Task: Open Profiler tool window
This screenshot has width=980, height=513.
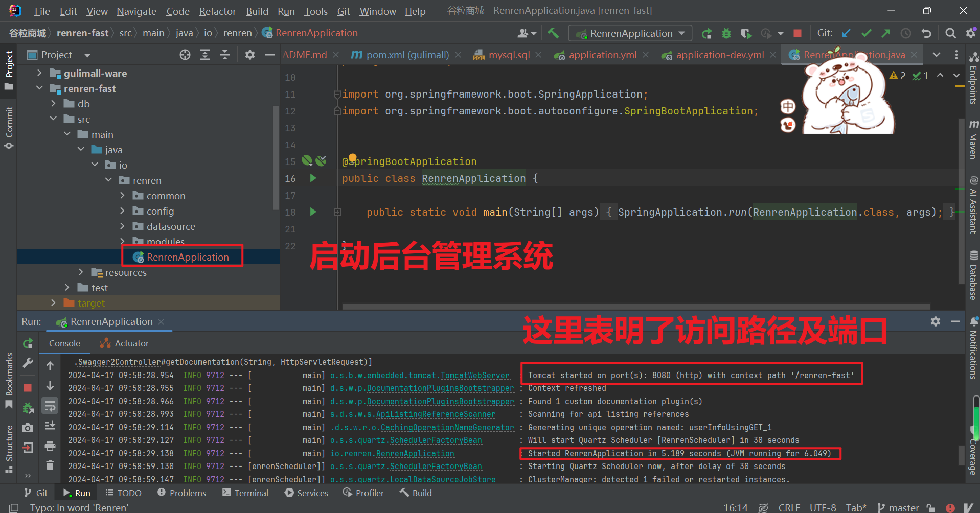Action: pyautogui.click(x=363, y=493)
